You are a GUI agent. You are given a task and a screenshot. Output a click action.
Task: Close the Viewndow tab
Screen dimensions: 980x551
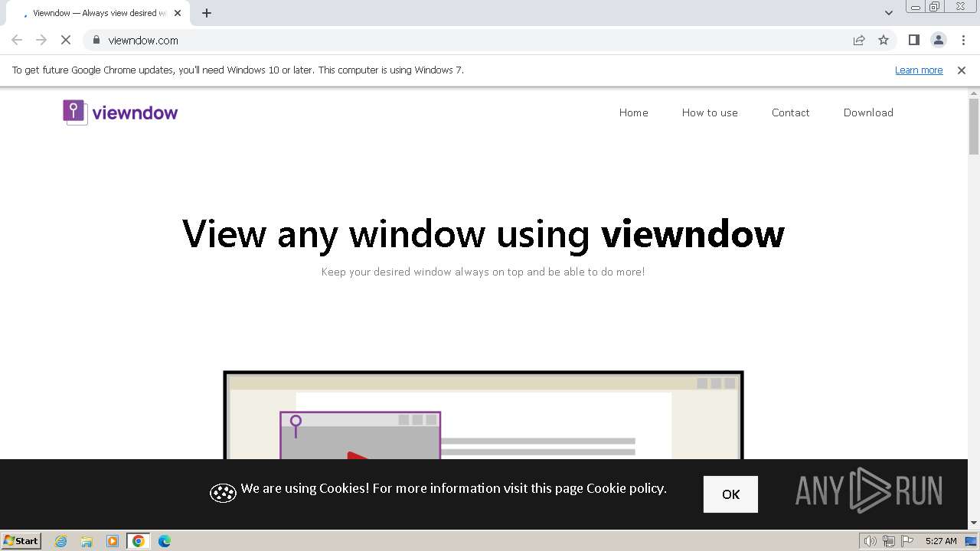178,13
